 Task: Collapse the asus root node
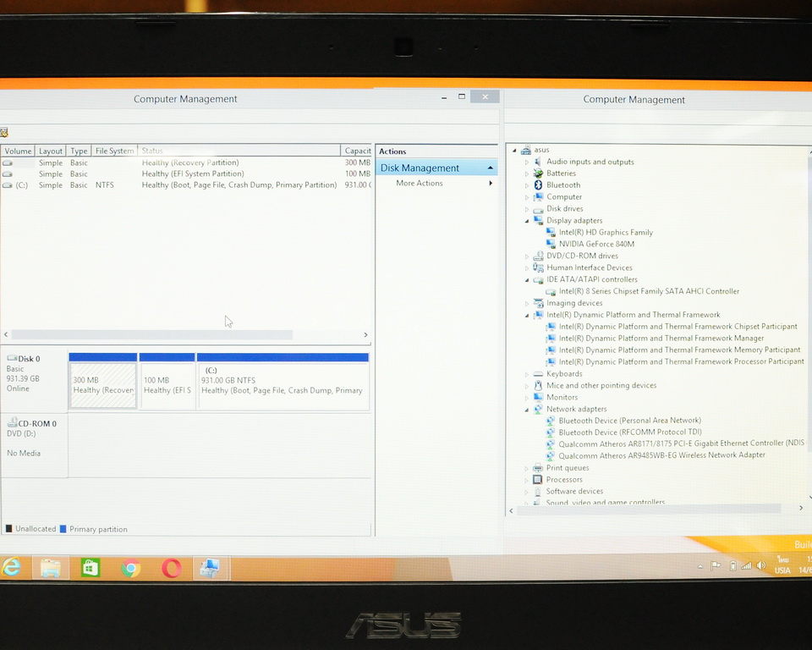tap(514, 151)
